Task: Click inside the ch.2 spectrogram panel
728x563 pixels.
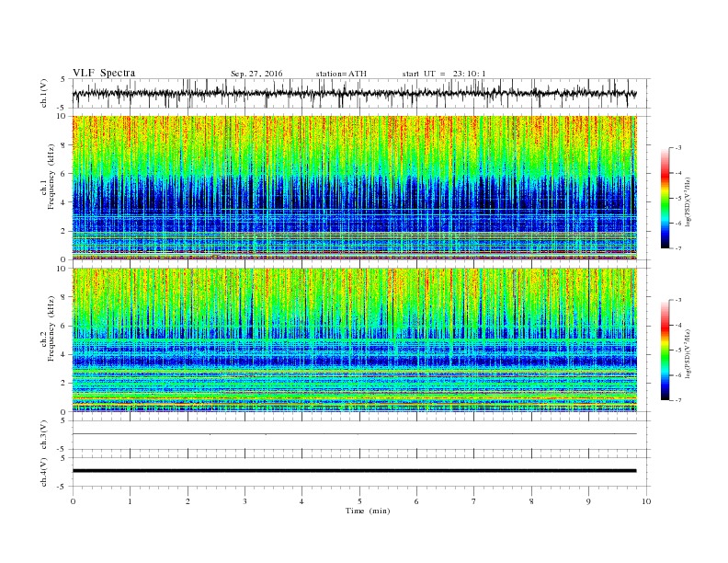Action: tap(355, 340)
